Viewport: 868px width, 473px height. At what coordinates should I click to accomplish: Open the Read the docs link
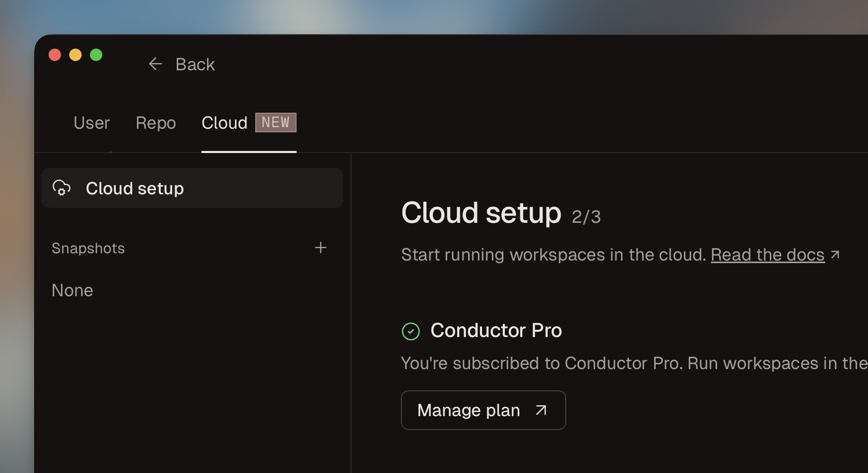[x=768, y=255]
